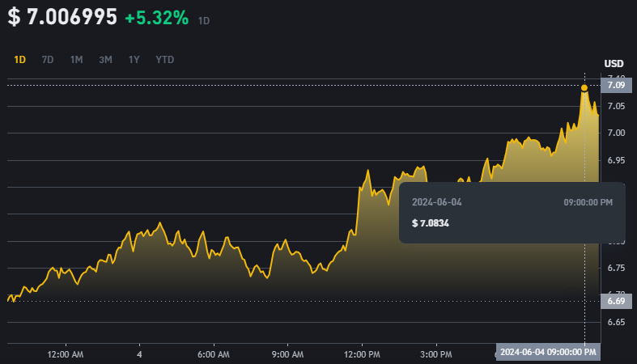637x364 pixels.
Task: Switch to the 7D time range
Action: tap(48, 59)
